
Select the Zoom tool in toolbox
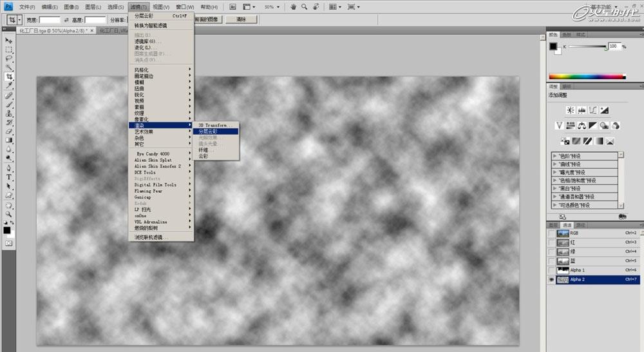8,214
